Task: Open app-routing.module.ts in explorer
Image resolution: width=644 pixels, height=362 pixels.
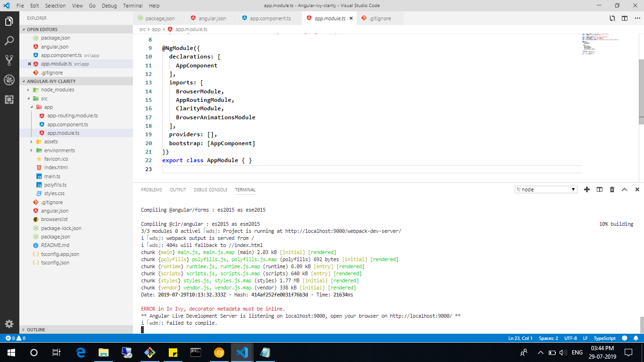Action: point(73,116)
